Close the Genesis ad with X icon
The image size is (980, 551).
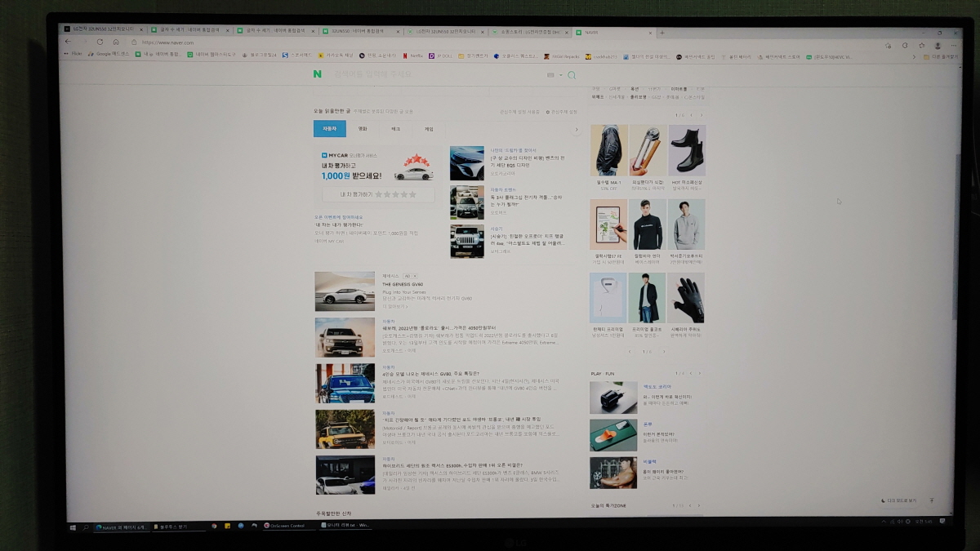414,277
